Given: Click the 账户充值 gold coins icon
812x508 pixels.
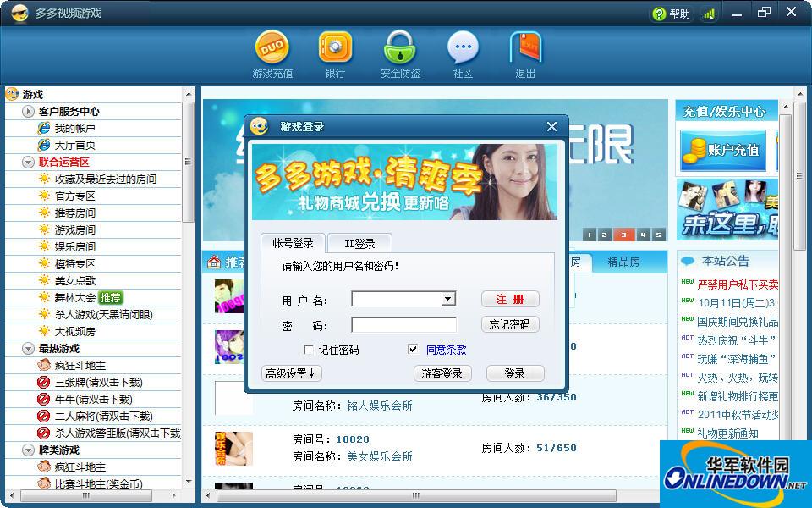Looking at the screenshot, I should coord(696,150).
